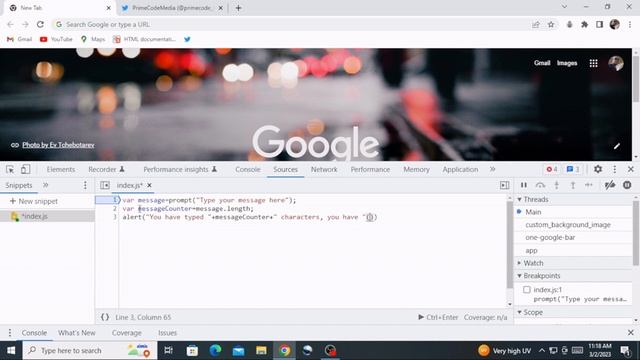The width and height of the screenshot is (640, 360).
Task: Collapse the Breakpoints section
Action: point(520,276)
